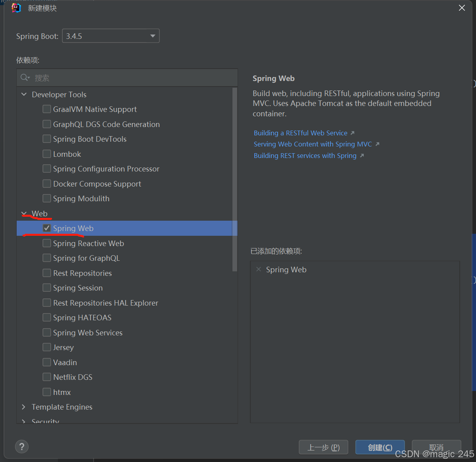
Task: Click the search magnifier icon
Action: click(25, 77)
